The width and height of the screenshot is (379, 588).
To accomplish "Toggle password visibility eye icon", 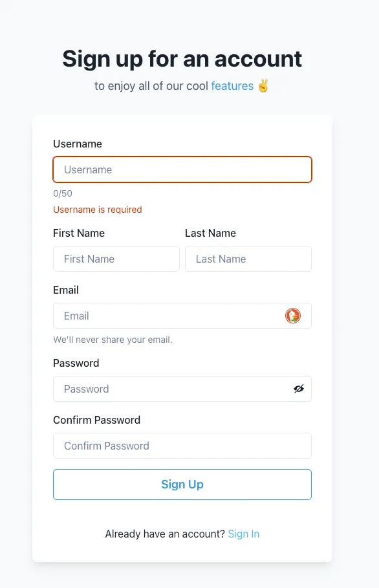I will pos(299,389).
